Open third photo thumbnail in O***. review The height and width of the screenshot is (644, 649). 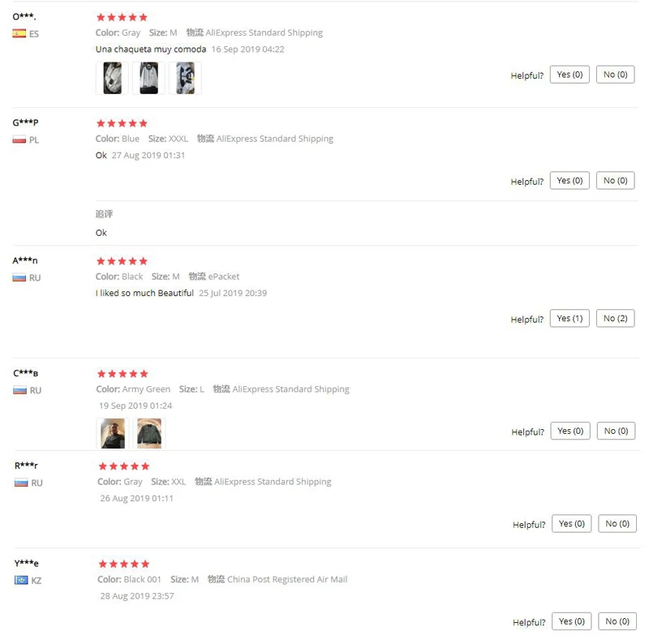pos(185,78)
